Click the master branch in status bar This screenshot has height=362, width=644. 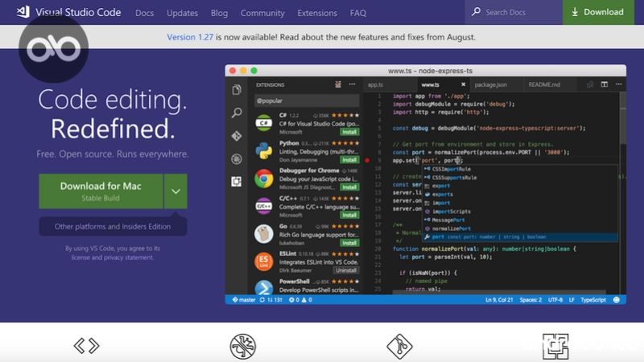click(244, 300)
